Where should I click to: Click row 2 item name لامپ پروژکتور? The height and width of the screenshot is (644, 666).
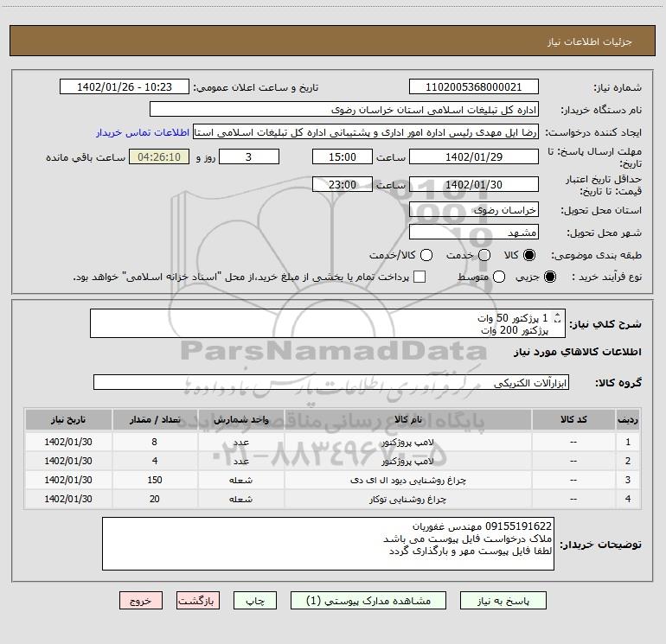pyautogui.click(x=407, y=461)
